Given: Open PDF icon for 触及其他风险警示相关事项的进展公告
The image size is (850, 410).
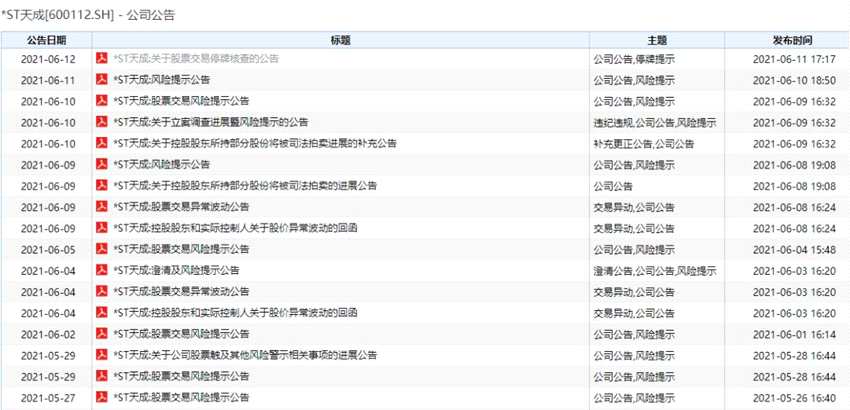Looking at the screenshot, I should [102, 355].
